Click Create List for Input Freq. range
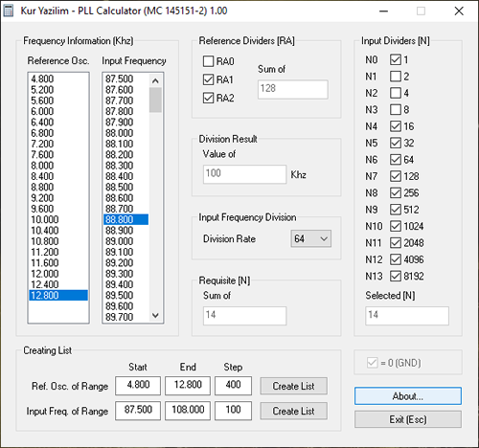The image size is (479, 448). point(293,411)
